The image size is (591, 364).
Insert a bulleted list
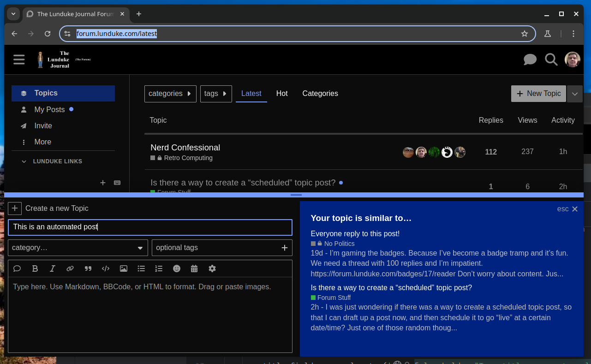pyautogui.click(x=141, y=269)
